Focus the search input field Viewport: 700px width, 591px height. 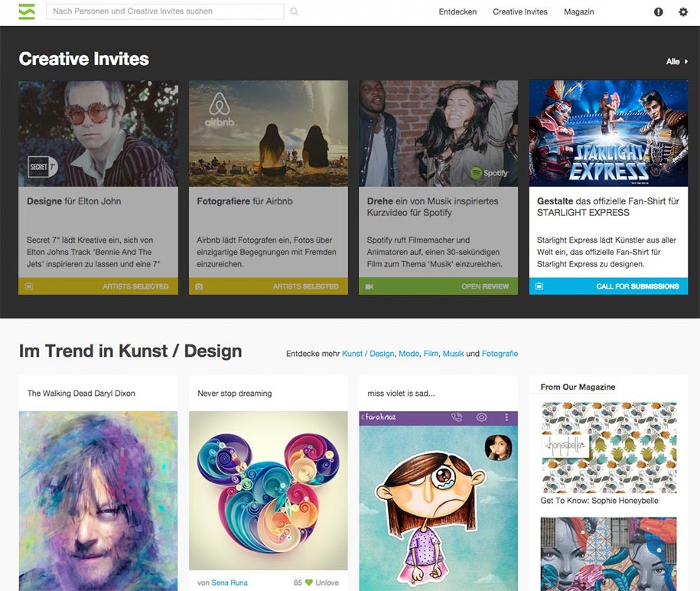click(x=164, y=11)
